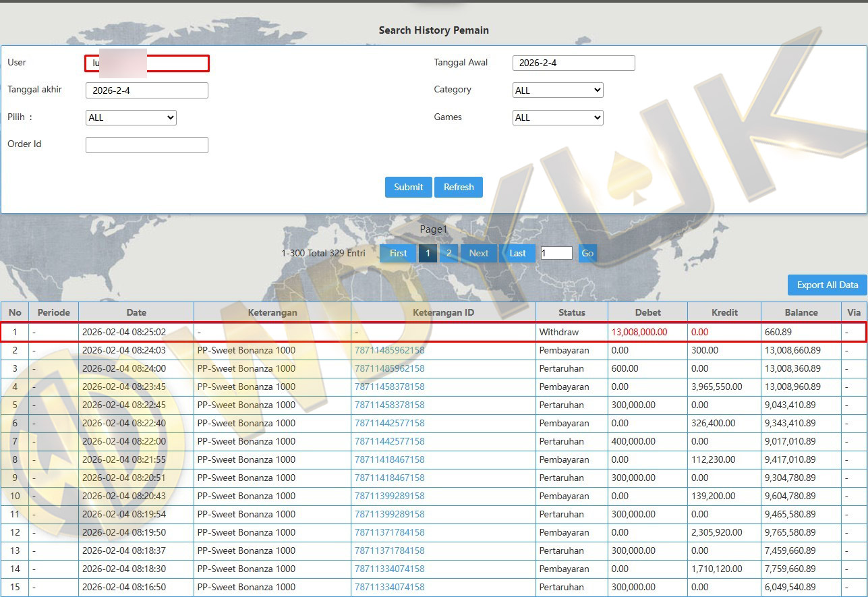868x597 pixels.
Task: Click the Submit button
Action: click(x=408, y=188)
